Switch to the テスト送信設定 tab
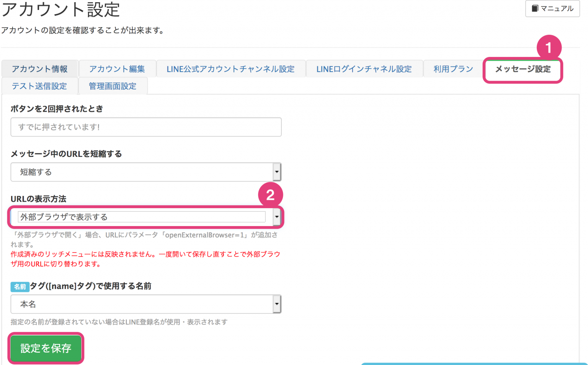The image size is (588, 365). [39, 86]
